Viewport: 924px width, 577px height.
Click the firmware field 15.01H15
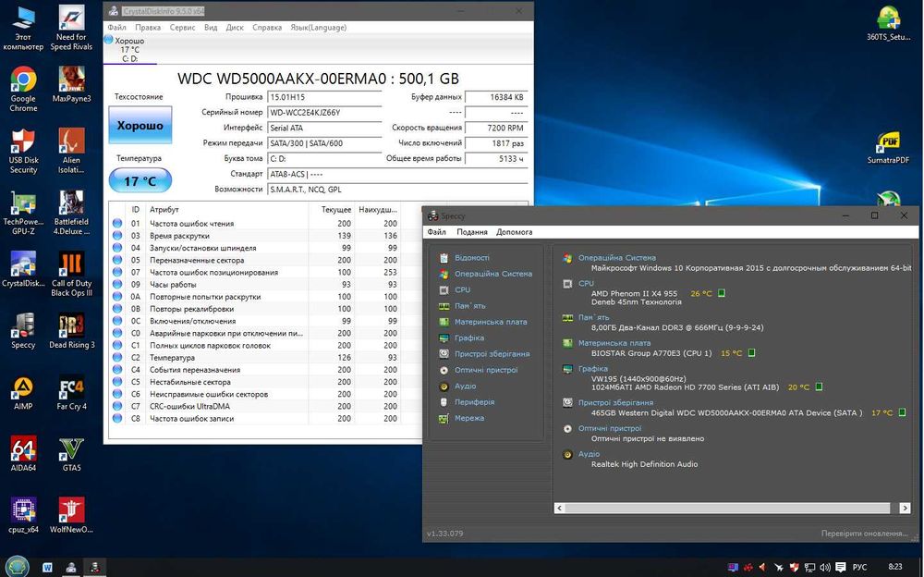click(x=324, y=97)
